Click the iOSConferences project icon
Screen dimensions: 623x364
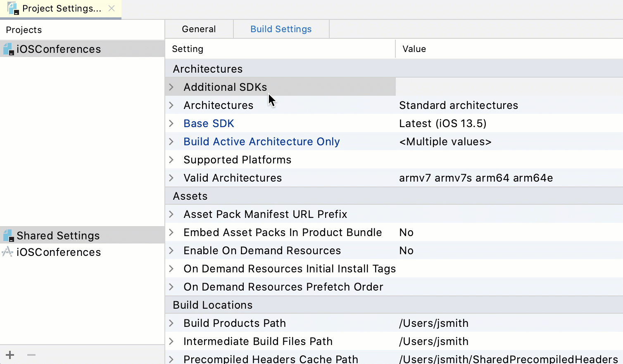click(8, 49)
